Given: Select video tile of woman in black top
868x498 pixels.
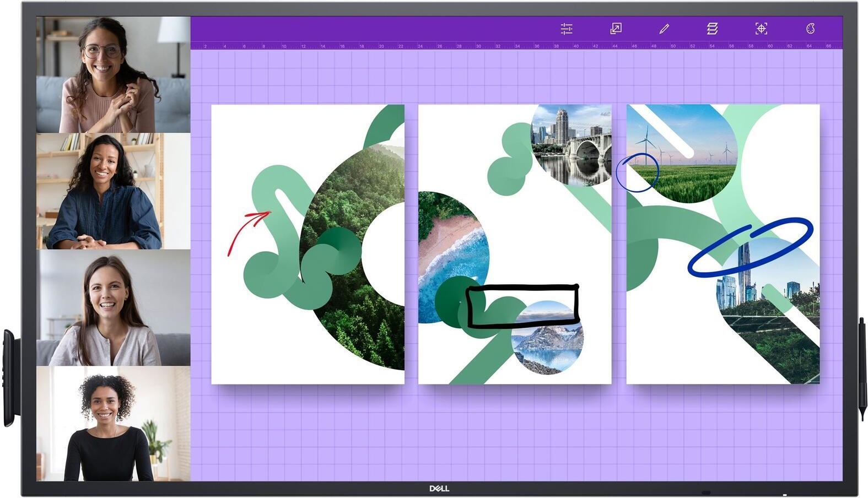Looking at the screenshot, I should click(113, 424).
